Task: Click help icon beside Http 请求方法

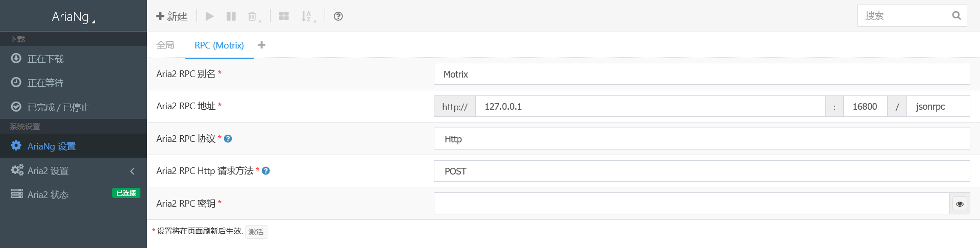Action: tap(266, 171)
